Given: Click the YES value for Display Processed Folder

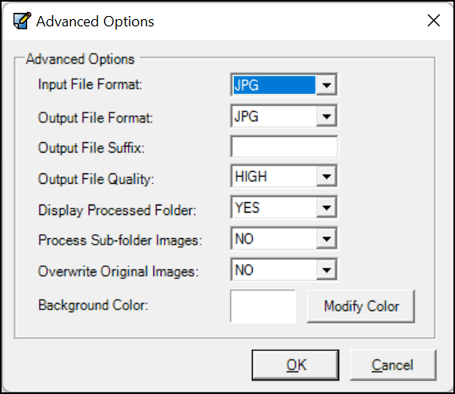Looking at the screenshot, I should [x=247, y=208].
